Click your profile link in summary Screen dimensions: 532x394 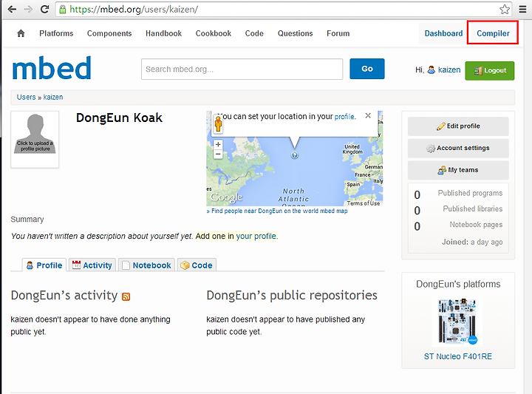coord(256,237)
